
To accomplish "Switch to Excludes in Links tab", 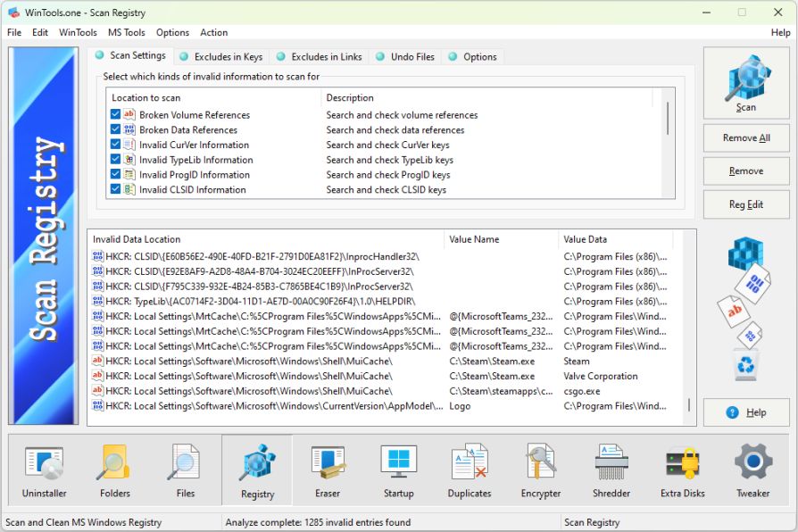I will click(320, 57).
